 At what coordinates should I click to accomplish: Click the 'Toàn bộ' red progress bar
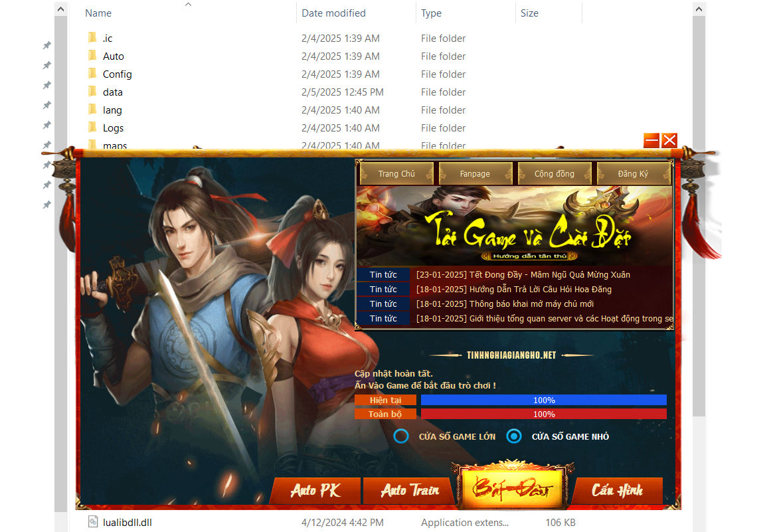coord(544,414)
